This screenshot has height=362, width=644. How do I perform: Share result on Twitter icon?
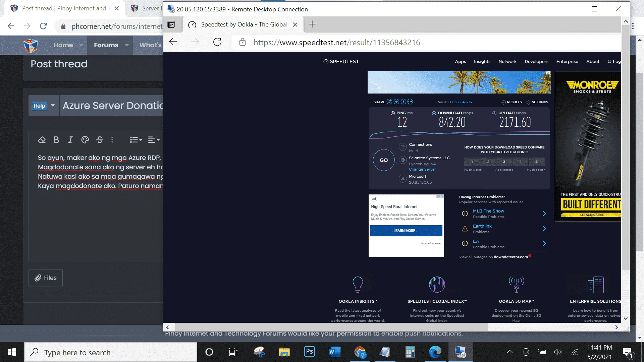pyautogui.click(x=396, y=102)
